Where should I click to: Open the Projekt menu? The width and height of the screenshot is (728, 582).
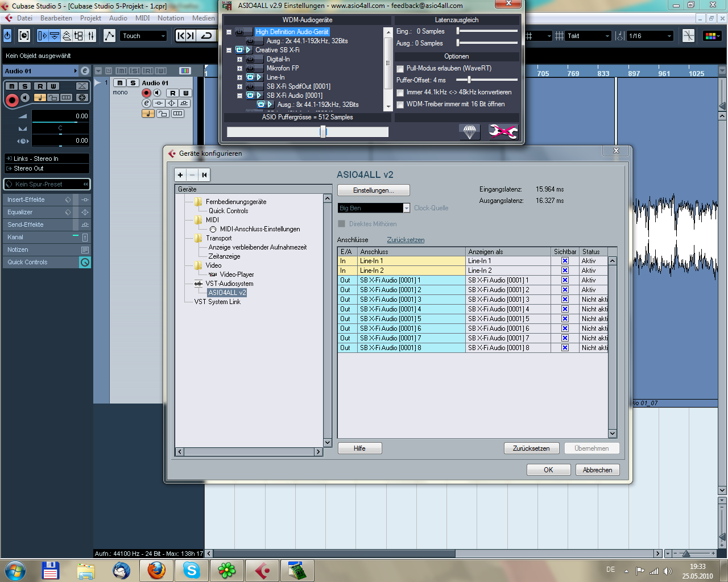tap(90, 18)
